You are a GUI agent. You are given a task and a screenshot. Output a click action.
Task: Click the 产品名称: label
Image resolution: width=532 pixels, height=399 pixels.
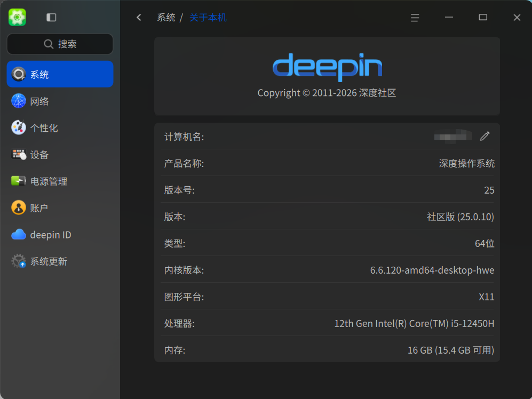184,164
